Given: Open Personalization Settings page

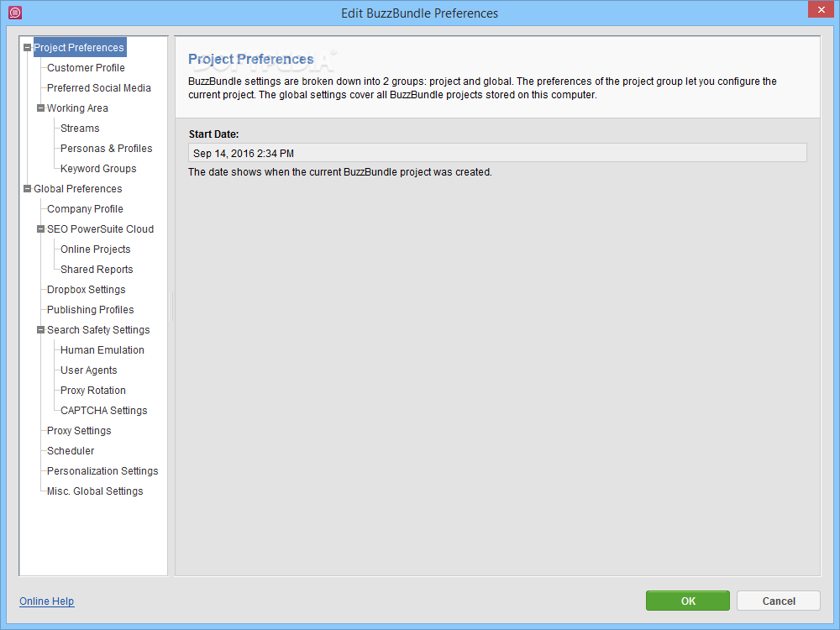Looking at the screenshot, I should click(102, 471).
